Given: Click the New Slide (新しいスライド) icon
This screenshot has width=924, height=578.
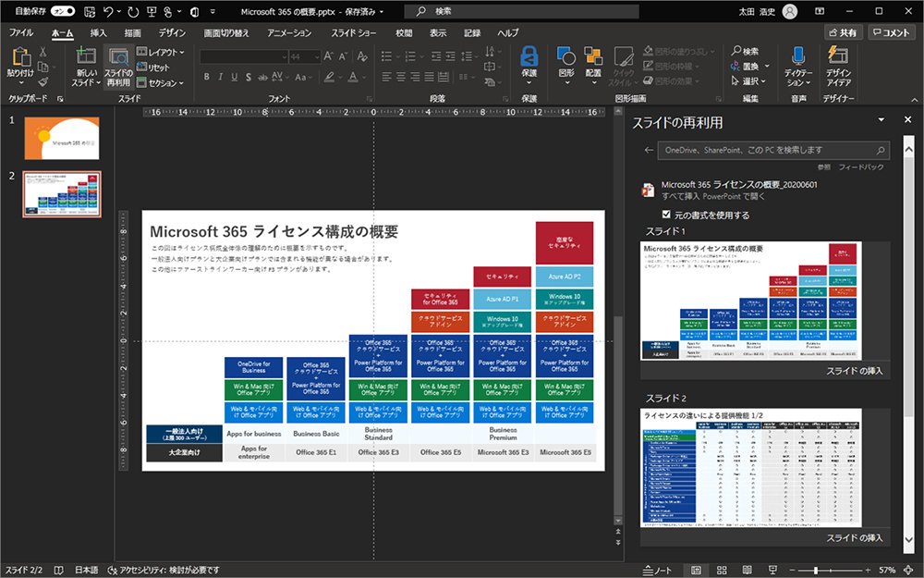Looking at the screenshot, I should pos(86,56).
